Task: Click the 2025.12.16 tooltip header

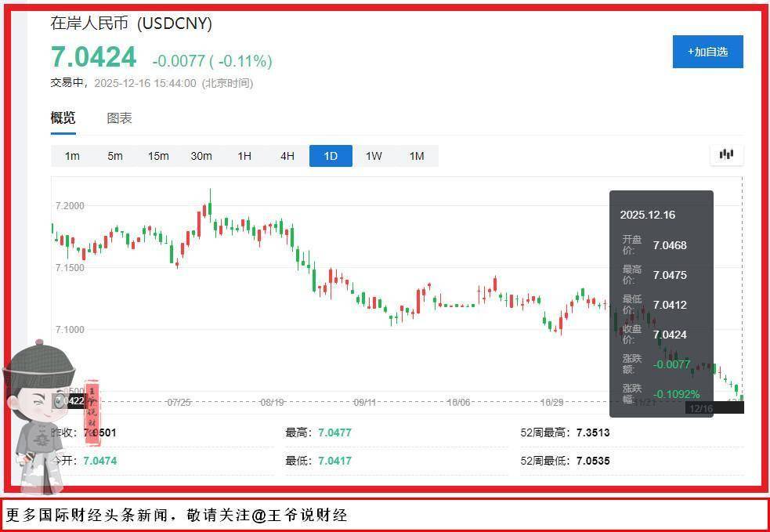Action: 647,215
